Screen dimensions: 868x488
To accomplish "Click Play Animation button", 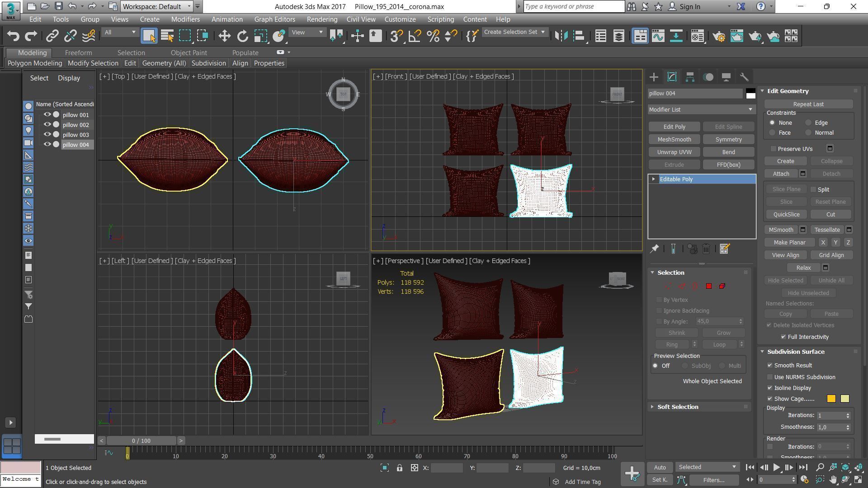I will pos(776,468).
